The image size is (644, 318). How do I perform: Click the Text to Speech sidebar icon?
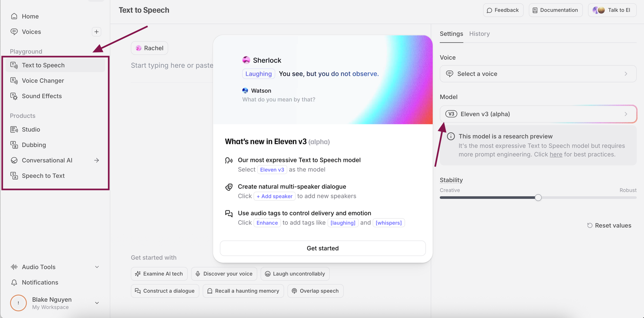point(14,65)
